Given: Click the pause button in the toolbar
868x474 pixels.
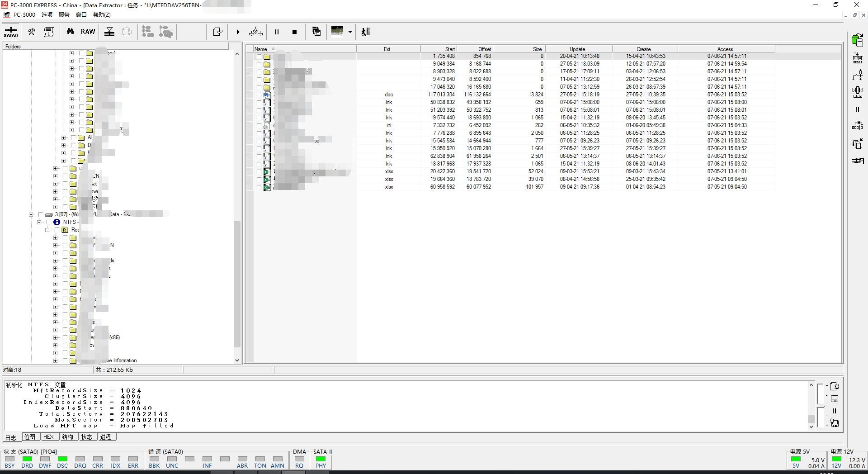Looking at the screenshot, I should (x=277, y=32).
